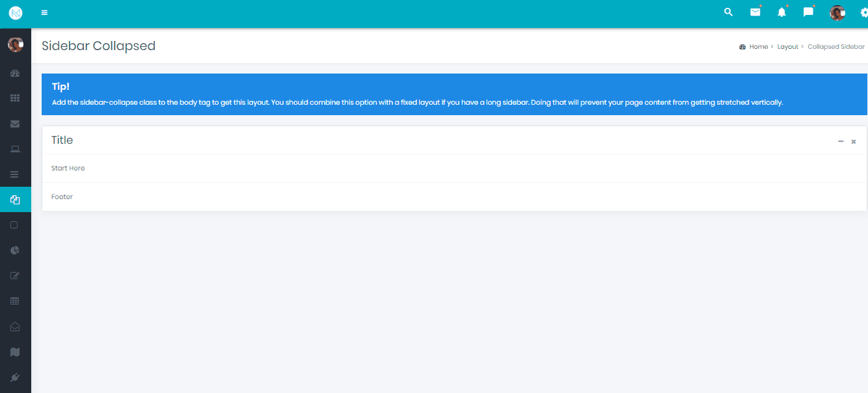Screen dimensions: 868x393
Task: Click the user profile picture in the sidebar
Action: pos(16,44)
